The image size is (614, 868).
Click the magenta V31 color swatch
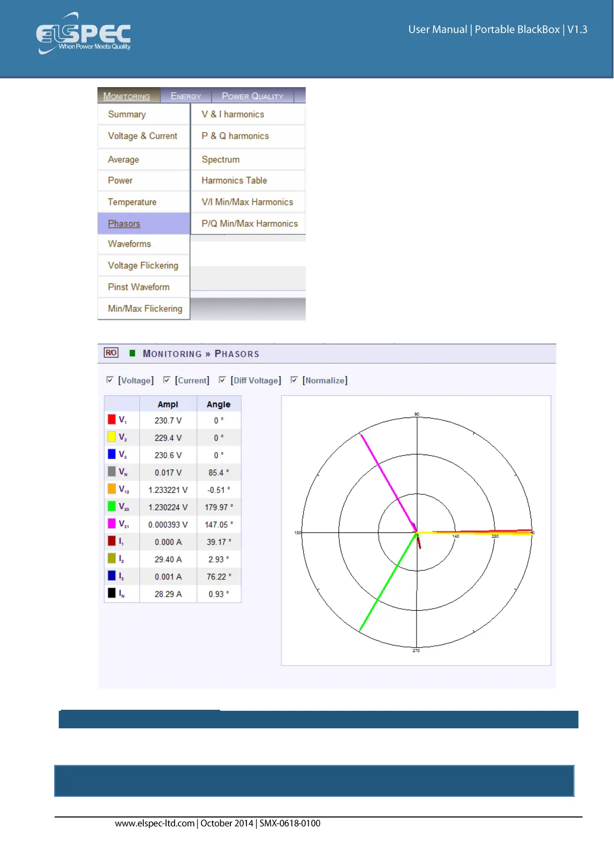(x=111, y=524)
